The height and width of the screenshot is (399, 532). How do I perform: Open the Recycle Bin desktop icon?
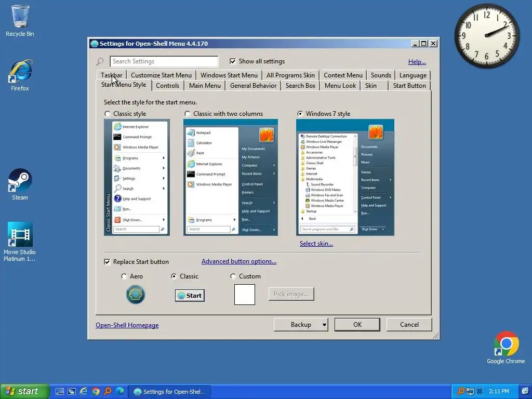[20, 20]
